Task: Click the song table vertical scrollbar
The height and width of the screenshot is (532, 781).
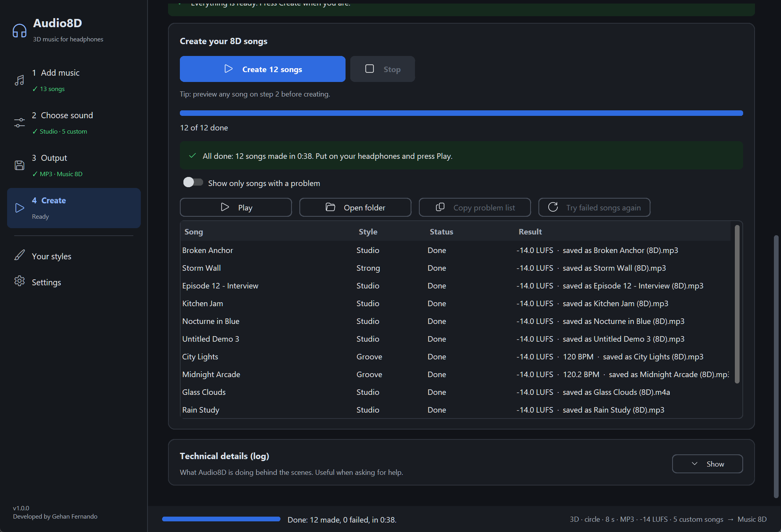Action: tap(737, 303)
